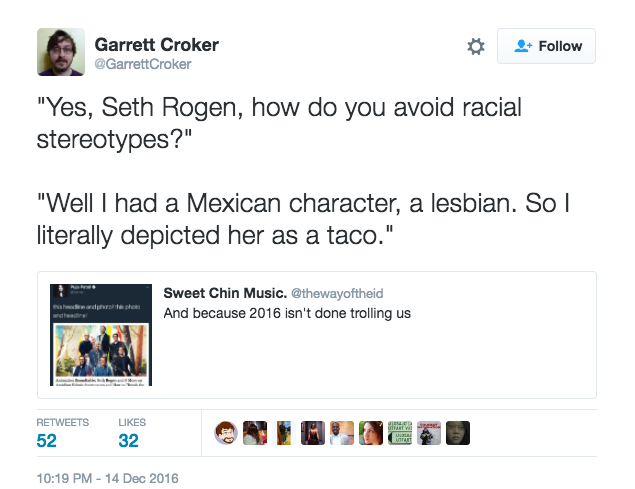The width and height of the screenshot is (635, 489).
Task: Open the last dark liker avatar
Action: (458, 433)
